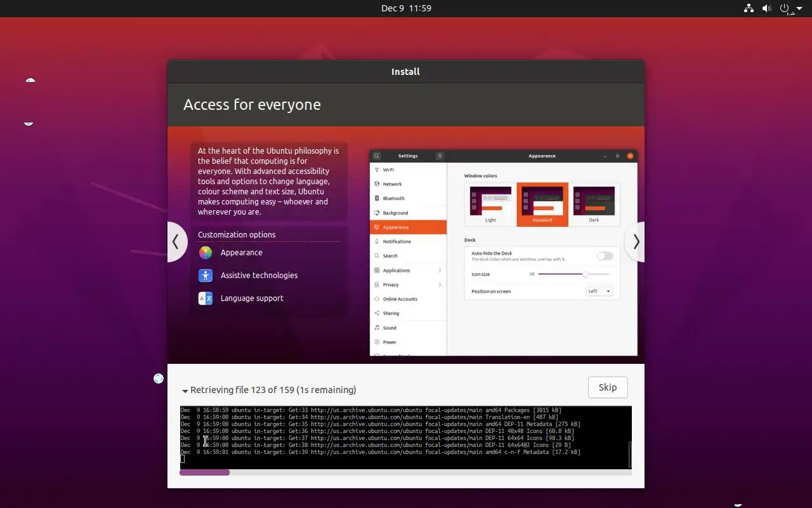Select Notifications in Settings sidebar
812x508 pixels.
pyautogui.click(x=408, y=242)
